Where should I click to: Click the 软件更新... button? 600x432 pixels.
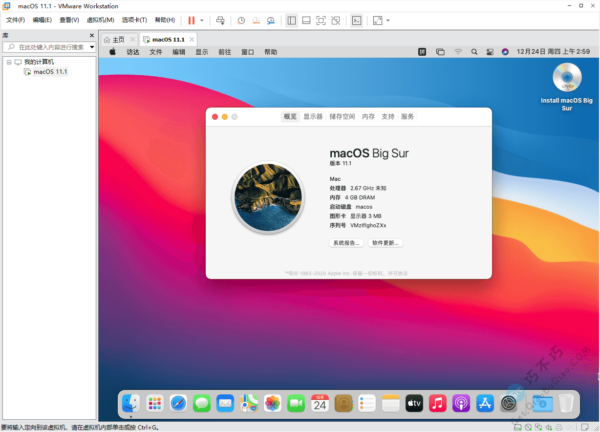click(385, 243)
